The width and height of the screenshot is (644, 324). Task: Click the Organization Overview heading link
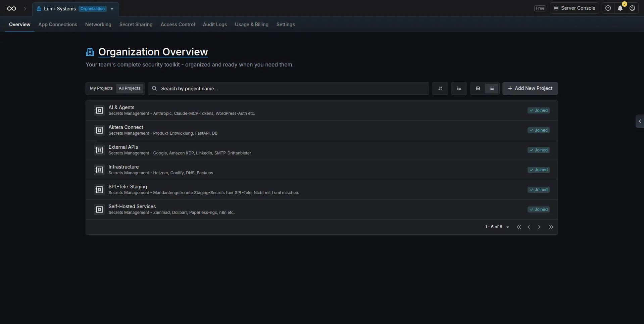pyautogui.click(x=153, y=52)
